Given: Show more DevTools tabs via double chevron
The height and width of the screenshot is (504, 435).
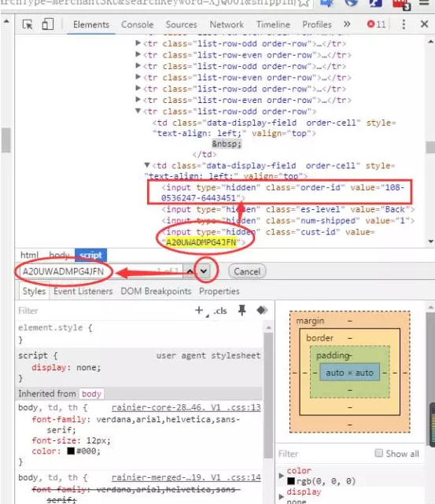Looking at the screenshot, I should click(347, 24).
